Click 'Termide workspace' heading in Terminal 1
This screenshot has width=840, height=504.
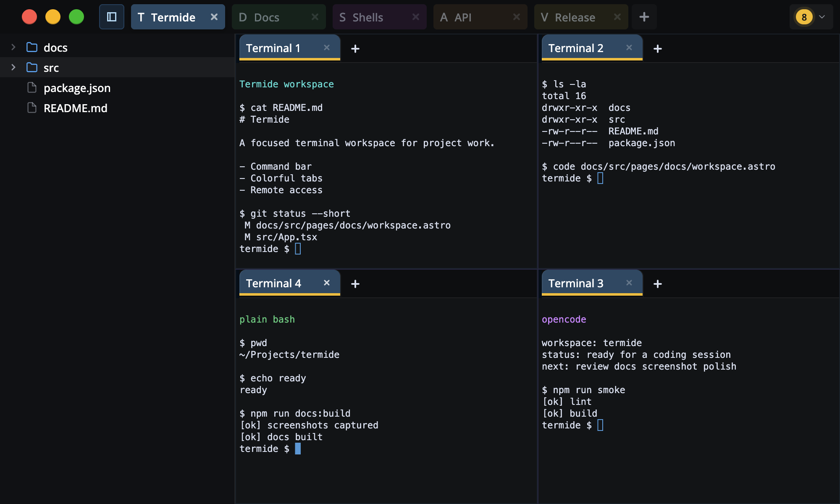tap(286, 84)
